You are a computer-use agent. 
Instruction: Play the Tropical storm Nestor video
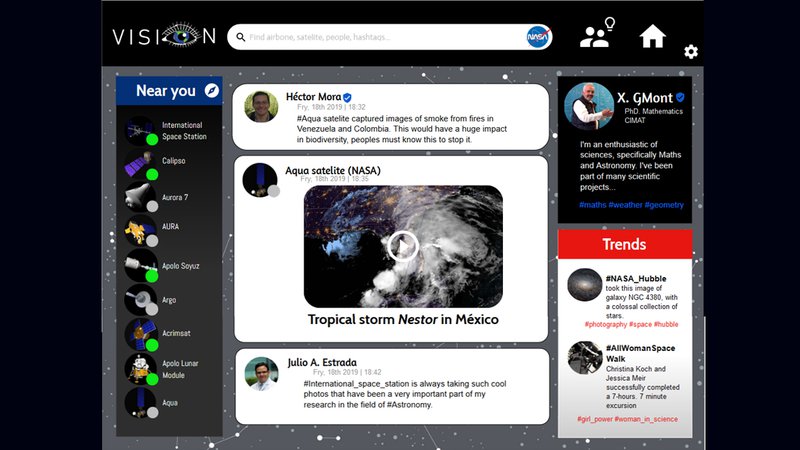(x=402, y=245)
